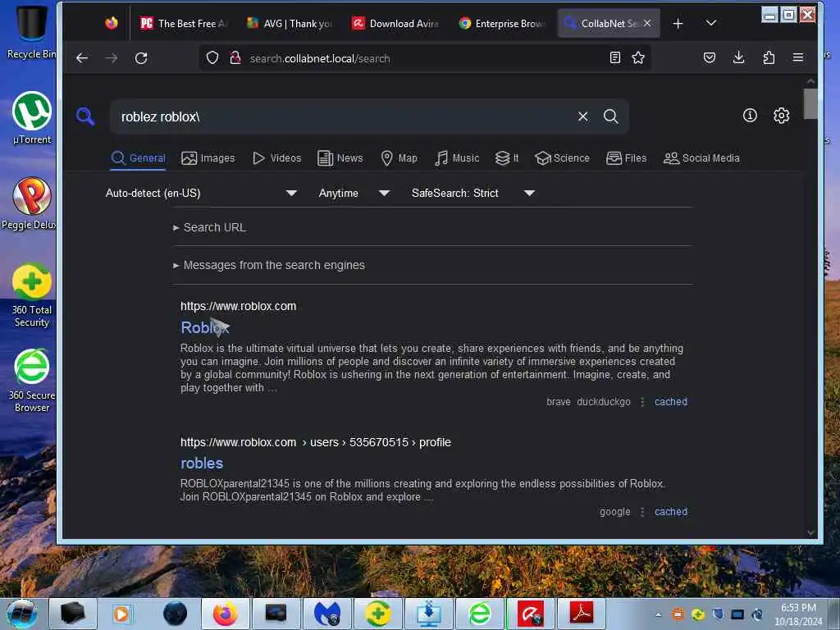This screenshot has width=840, height=630.
Task: Click the CollabNet search logo icon
Action: coord(85,116)
